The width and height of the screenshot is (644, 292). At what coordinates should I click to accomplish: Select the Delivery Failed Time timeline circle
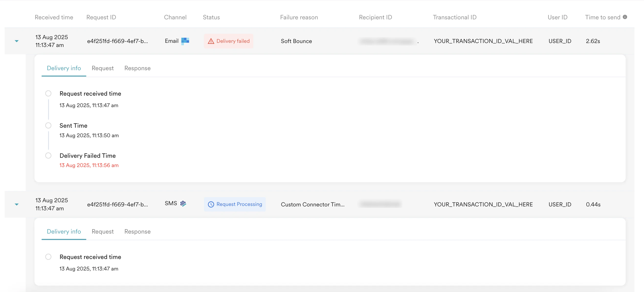pos(48,156)
